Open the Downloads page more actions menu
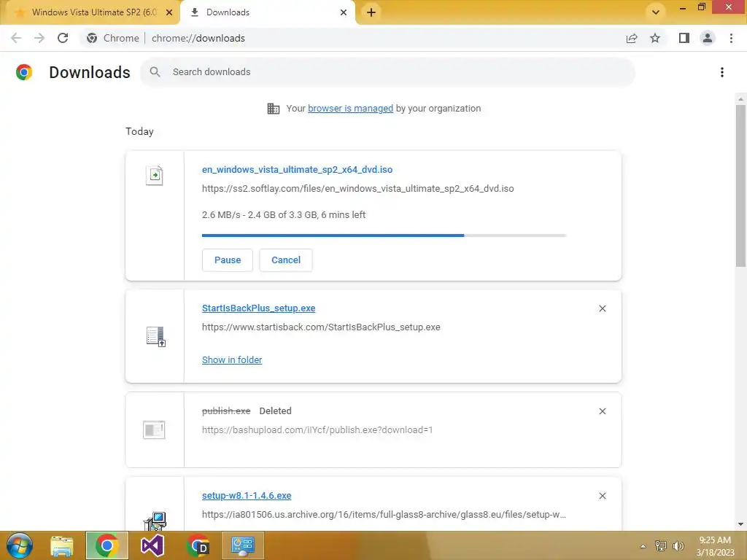The height and width of the screenshot is (560, 747). click(722, 72)
